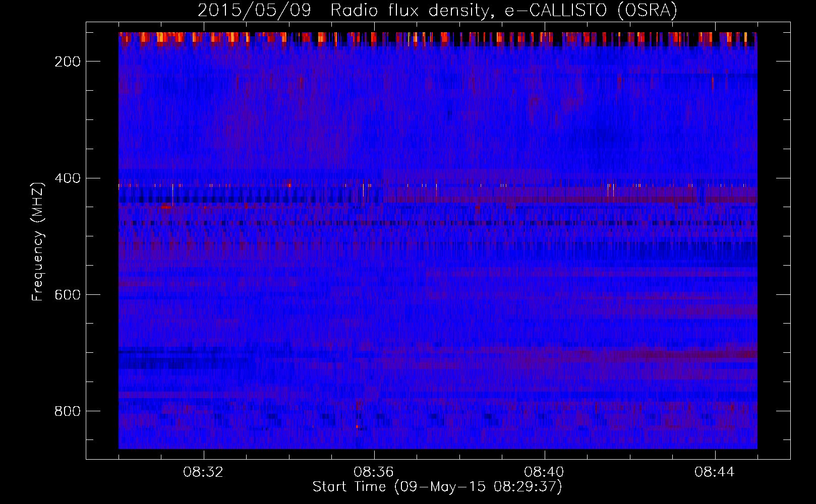Click the 200 frequency tick label
816x504 pixels.
click(x=68, y=61)
